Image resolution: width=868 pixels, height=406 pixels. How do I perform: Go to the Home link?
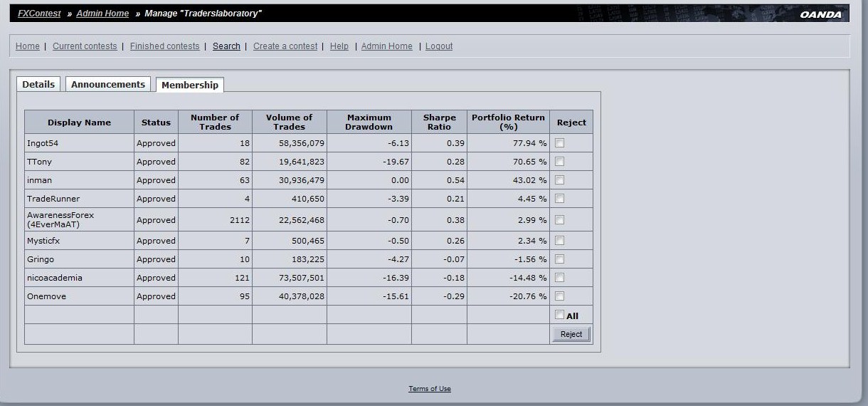(x=28, y=46)
